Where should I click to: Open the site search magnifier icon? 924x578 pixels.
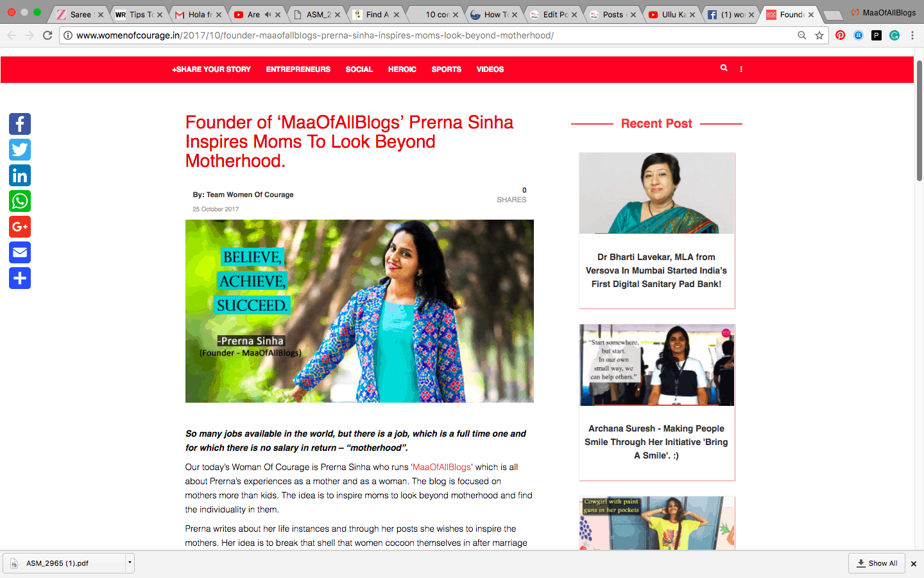pos(724,68)
